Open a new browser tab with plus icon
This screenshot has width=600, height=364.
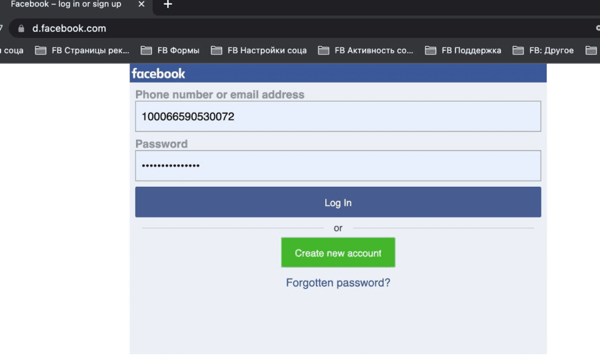167,4
